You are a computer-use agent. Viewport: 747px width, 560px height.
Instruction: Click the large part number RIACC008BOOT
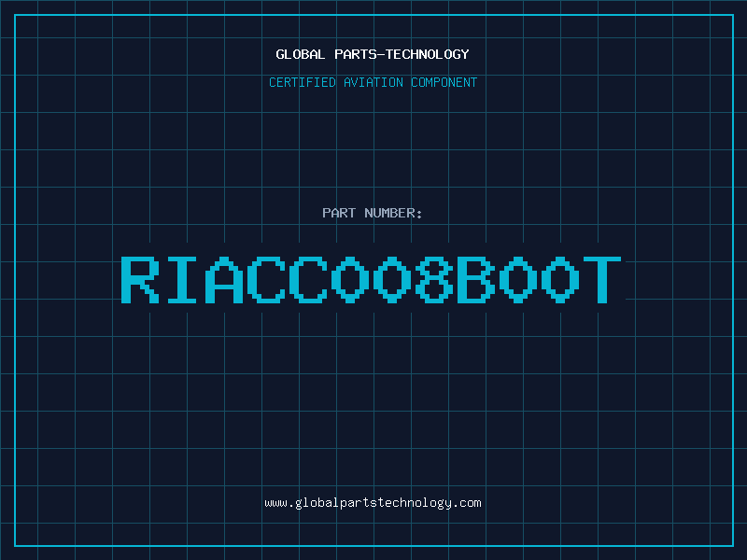coord(373,279)
